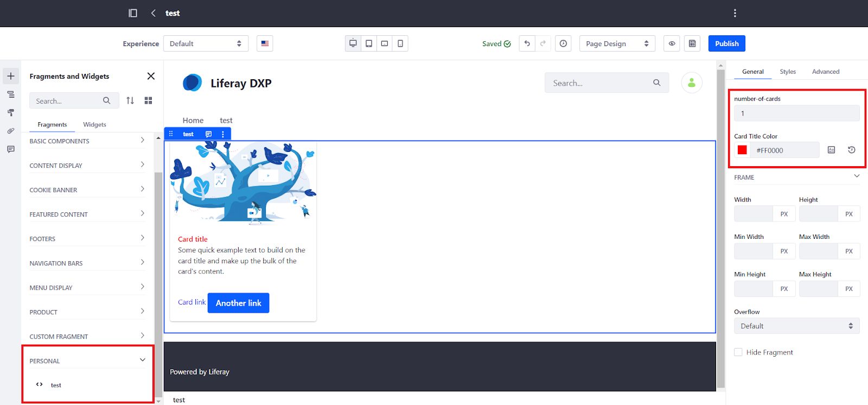
Task: Open the Styles configuration tab
Action: point(788,72)
